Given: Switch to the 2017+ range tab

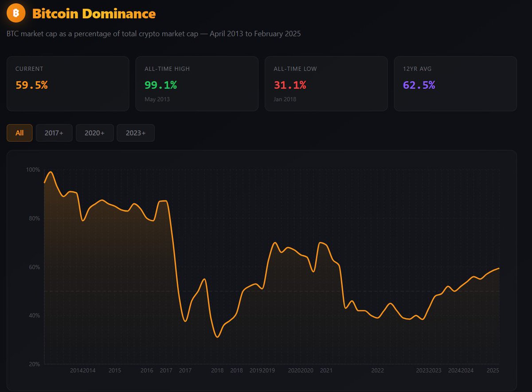Looking at the screenshot, I should tap(54, 133).
